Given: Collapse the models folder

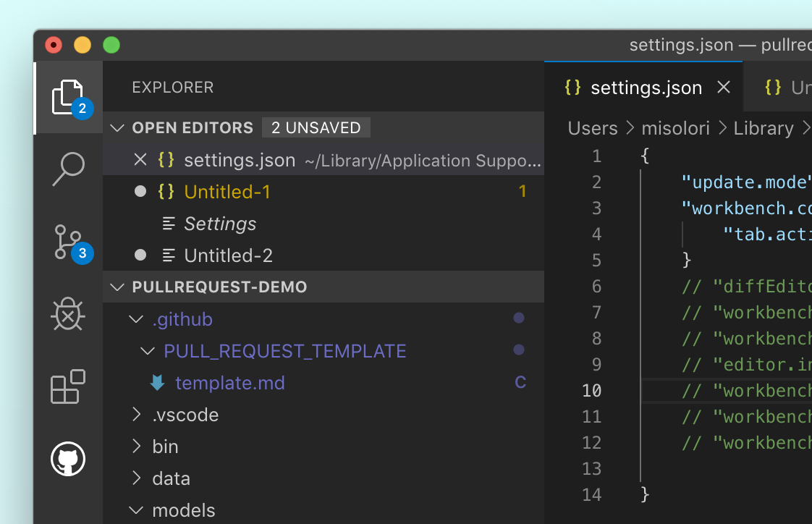Looking at the screenshot, I should click(136, 510).
